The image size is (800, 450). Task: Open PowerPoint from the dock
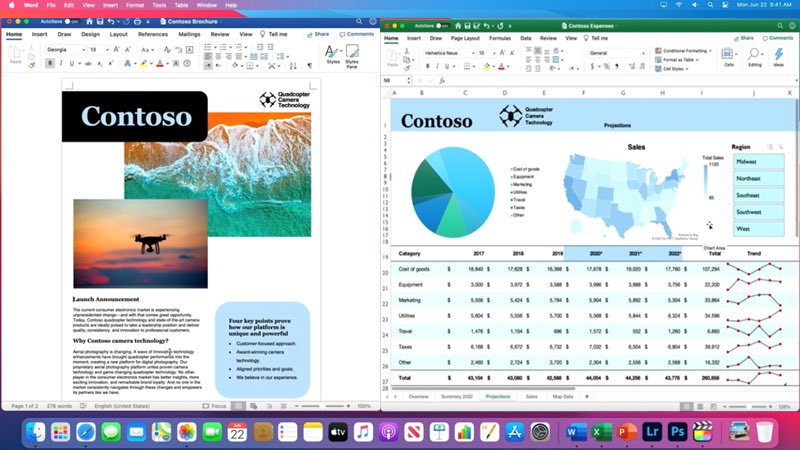point(627,432)
